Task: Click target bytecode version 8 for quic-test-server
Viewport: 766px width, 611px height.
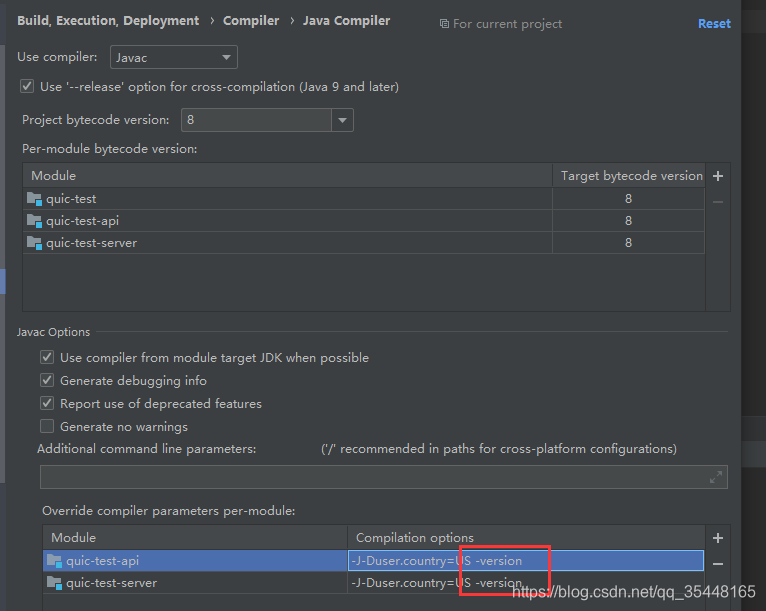Action: pos(628,243)
